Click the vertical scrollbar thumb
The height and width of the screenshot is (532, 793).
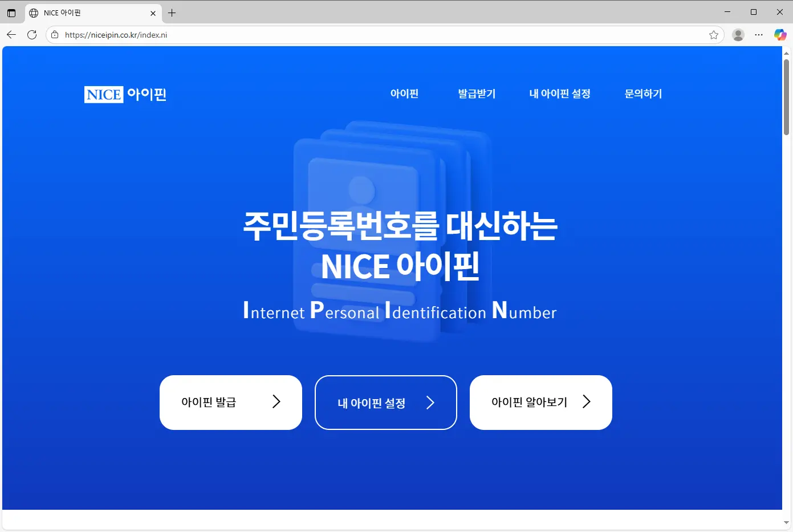click(x=786, y=97)
